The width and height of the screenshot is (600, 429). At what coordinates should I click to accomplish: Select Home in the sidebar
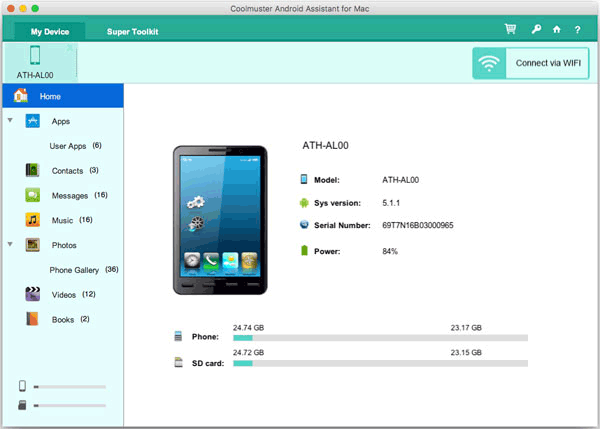63,96
